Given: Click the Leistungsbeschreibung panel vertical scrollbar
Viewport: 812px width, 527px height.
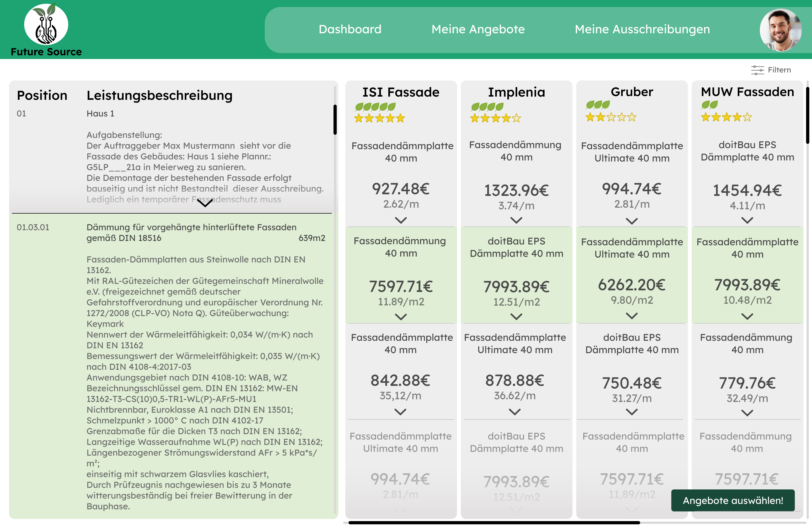Looking at the screenshot, I should click(x=335, y=120).
